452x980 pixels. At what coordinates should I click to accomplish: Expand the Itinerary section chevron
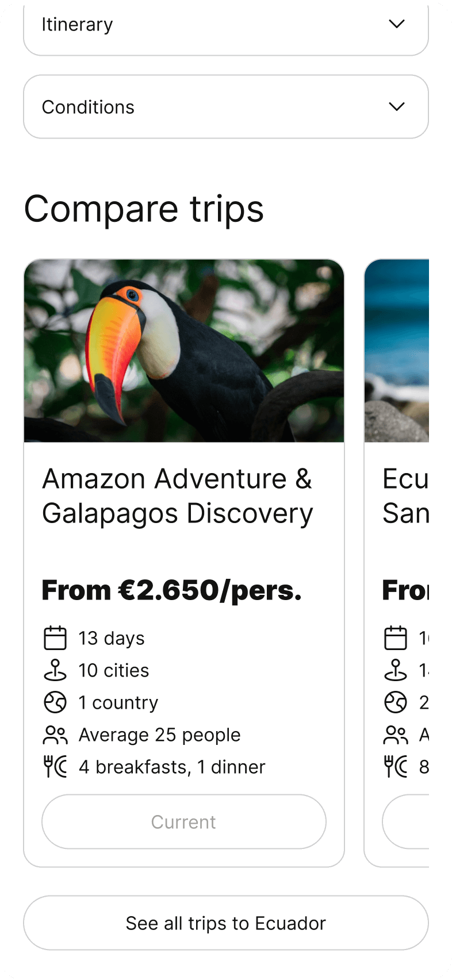point(397,24)
